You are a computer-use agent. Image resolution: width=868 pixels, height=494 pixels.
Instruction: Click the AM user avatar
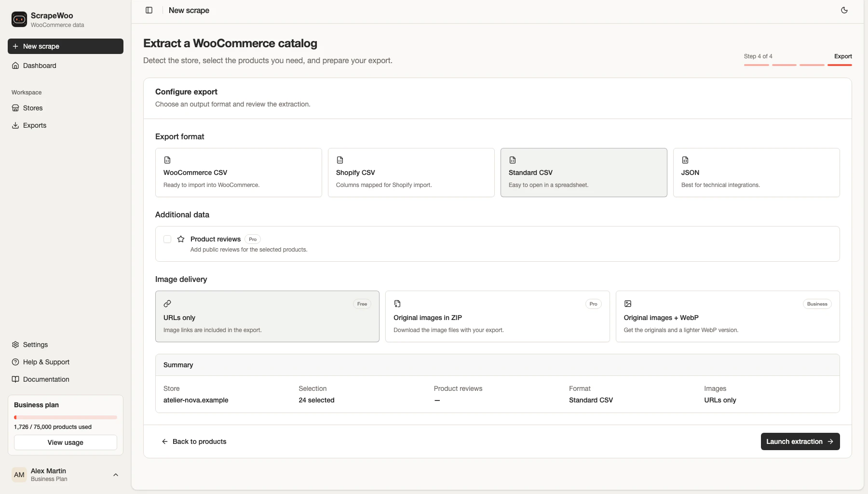coord(19,475)
